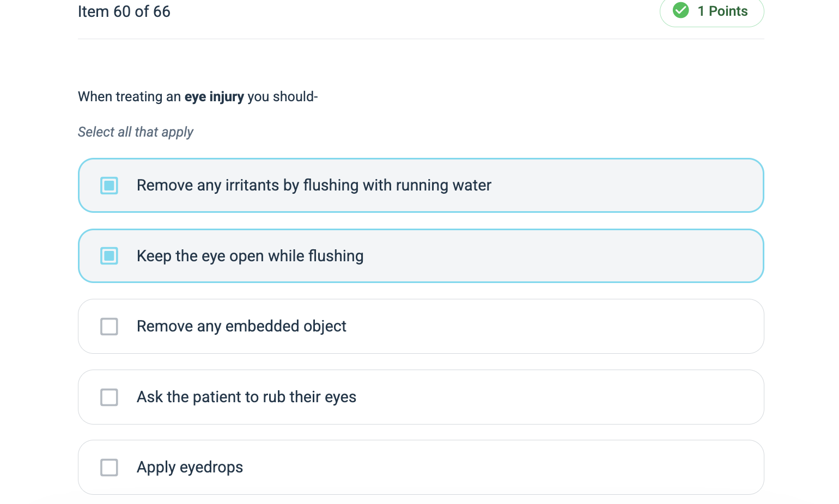Click the bold "eye injury" words
The image size is (839, 504).
(214, 97)
